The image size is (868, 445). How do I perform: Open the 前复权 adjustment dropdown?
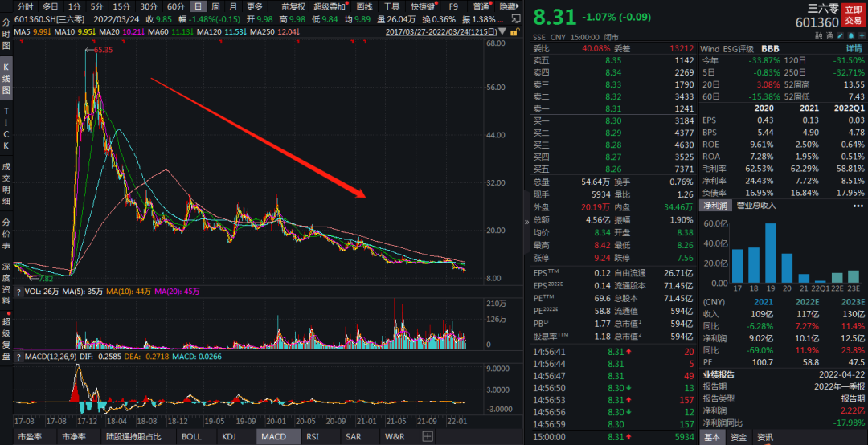coord(293,7)
